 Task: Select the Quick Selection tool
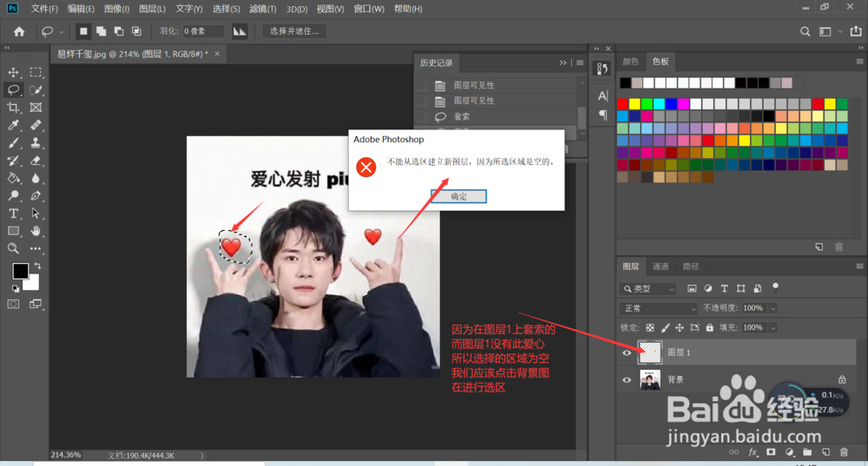(36, 89)
